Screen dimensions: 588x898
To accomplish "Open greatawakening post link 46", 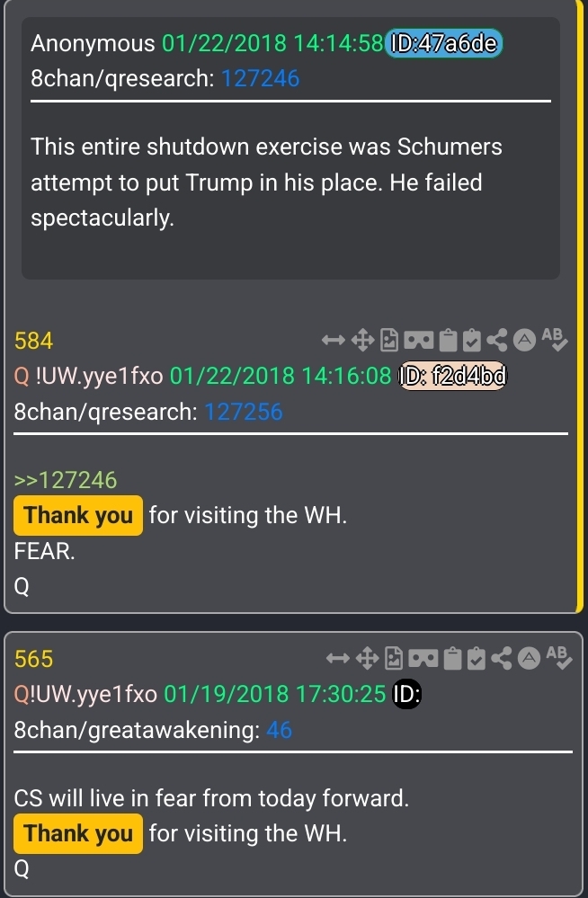I will [x=279, y=730].
